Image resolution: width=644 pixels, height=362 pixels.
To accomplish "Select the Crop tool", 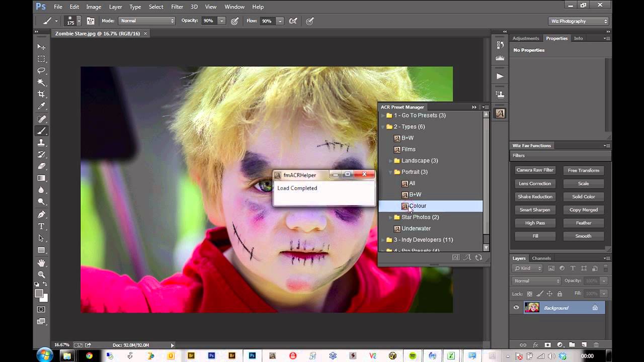I will pos(41,94).
